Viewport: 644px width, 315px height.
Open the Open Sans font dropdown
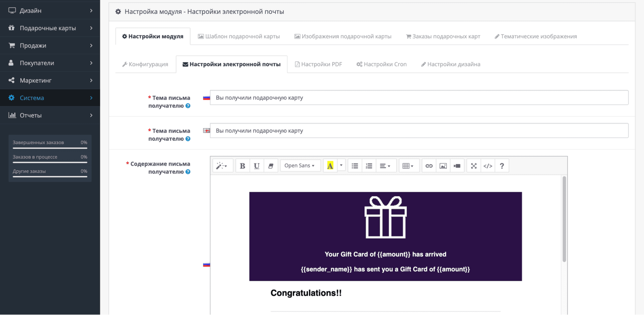(300, 166)
